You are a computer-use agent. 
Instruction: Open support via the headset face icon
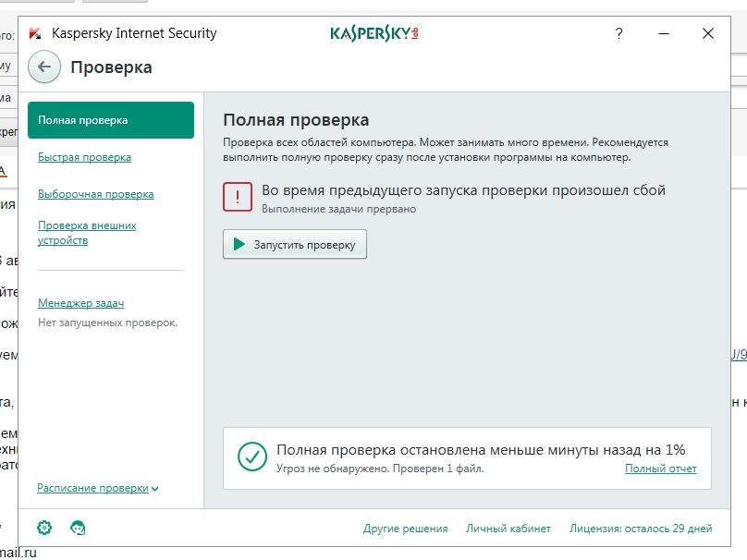[78, 528]
